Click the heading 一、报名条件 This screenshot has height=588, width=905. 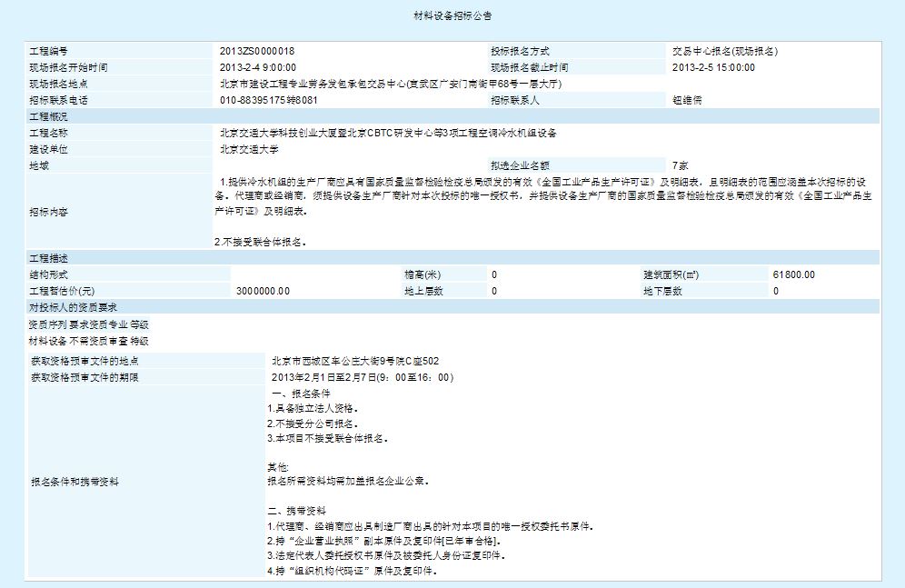[301, 394]
